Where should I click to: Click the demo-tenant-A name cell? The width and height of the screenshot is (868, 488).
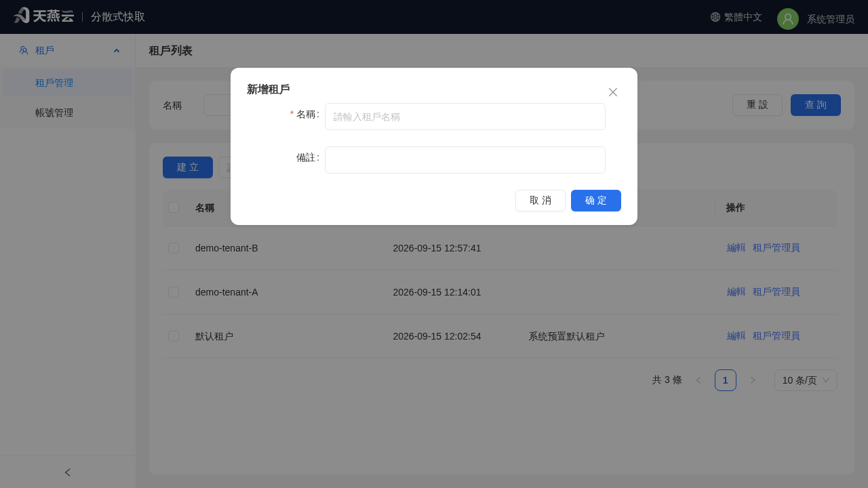click(226, 292)
